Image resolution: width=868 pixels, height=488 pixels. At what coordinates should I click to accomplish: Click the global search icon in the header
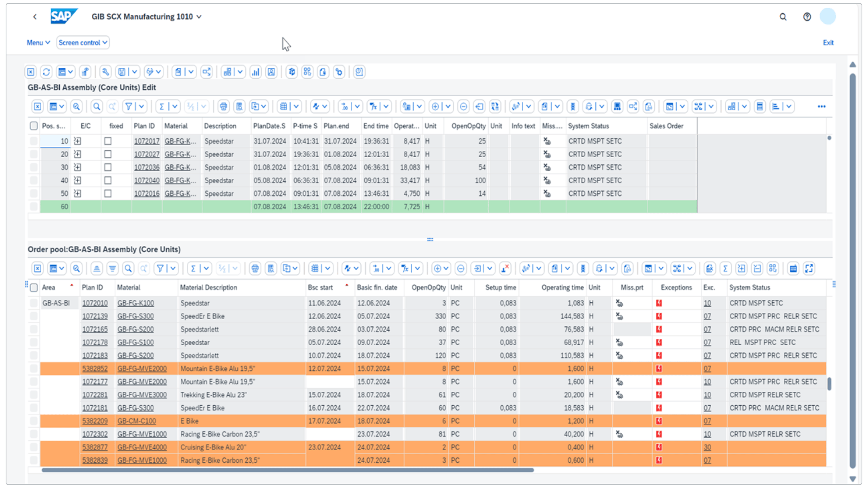783,17
